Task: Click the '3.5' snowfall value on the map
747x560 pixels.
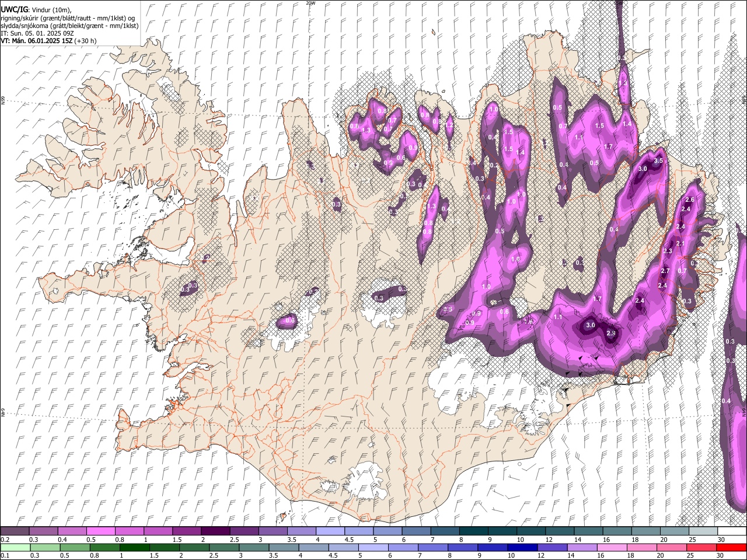Action: (x=658, y=160)
